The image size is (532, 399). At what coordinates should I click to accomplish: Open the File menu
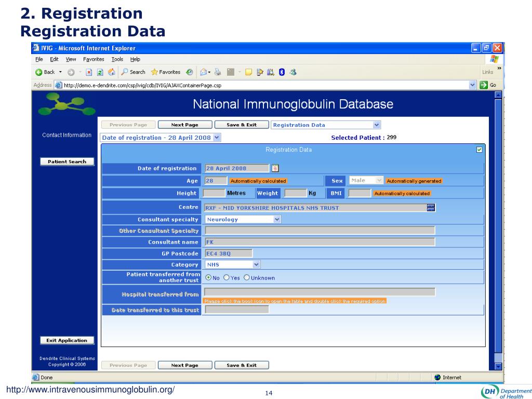[x=39, y=59]
